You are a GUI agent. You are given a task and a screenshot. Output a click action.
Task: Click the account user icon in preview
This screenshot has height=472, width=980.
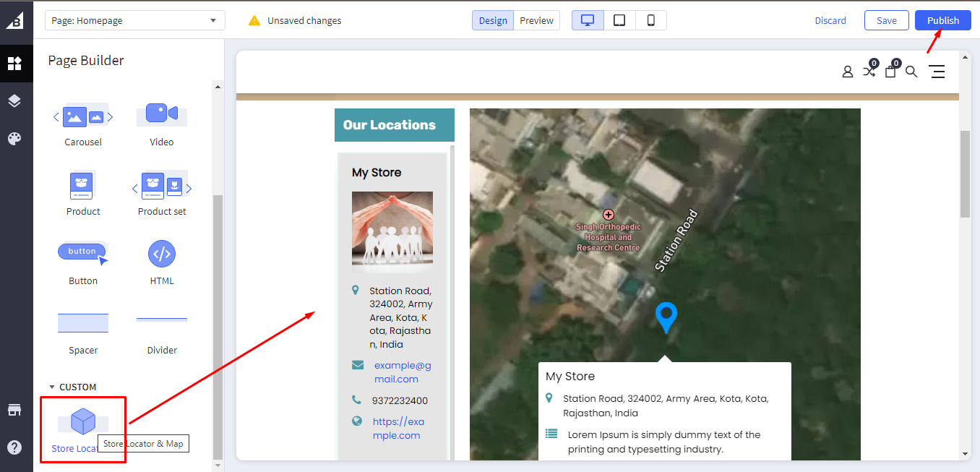(848, 72)
